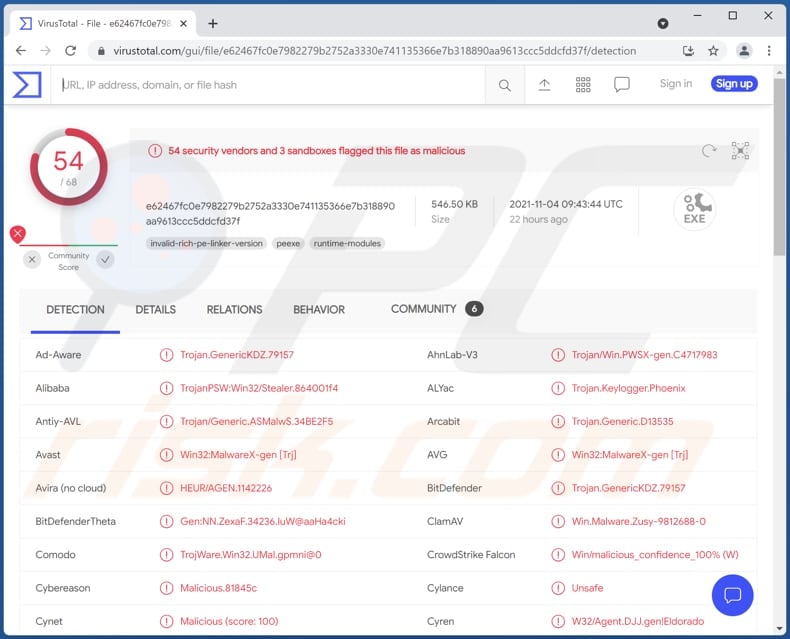The height and width of the screenshot is (639, 790).
Task: Open the upload file icon
Action: [x=544, y=85]
